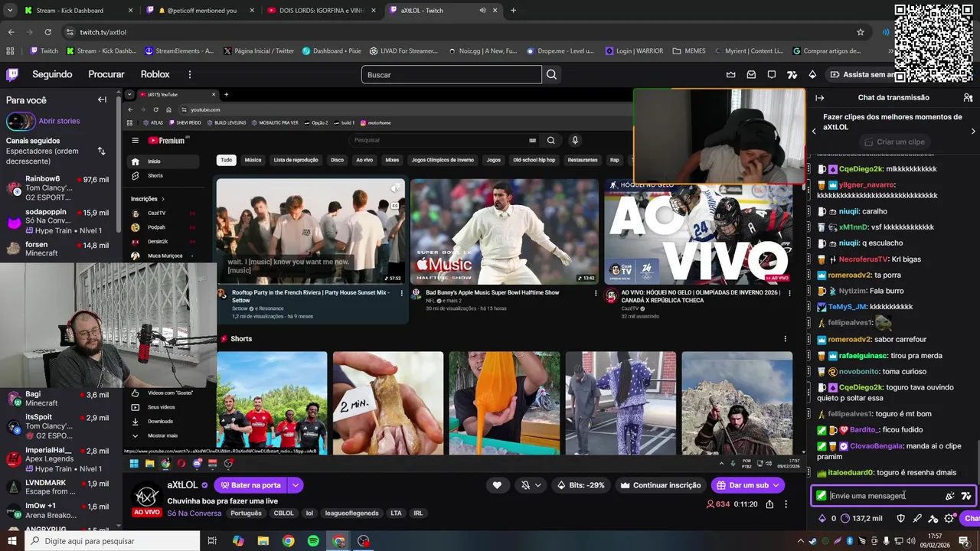Open the Roblox navigation item
The image size is (980, 551).
[x=155, y=74]
